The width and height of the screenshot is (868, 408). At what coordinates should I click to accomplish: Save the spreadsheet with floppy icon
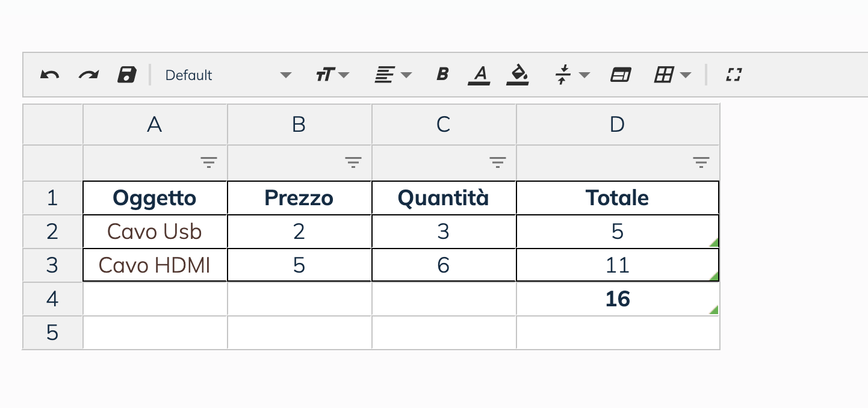click(x=126, y=75)
